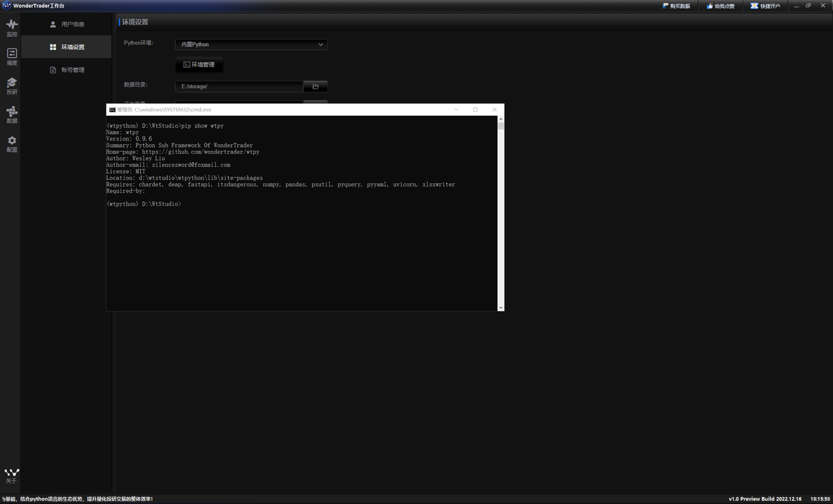The height and width of the screenshot is (504, 833).
Task: Click the 购买数据 button in title bar
Action: (x=676, y=6)
